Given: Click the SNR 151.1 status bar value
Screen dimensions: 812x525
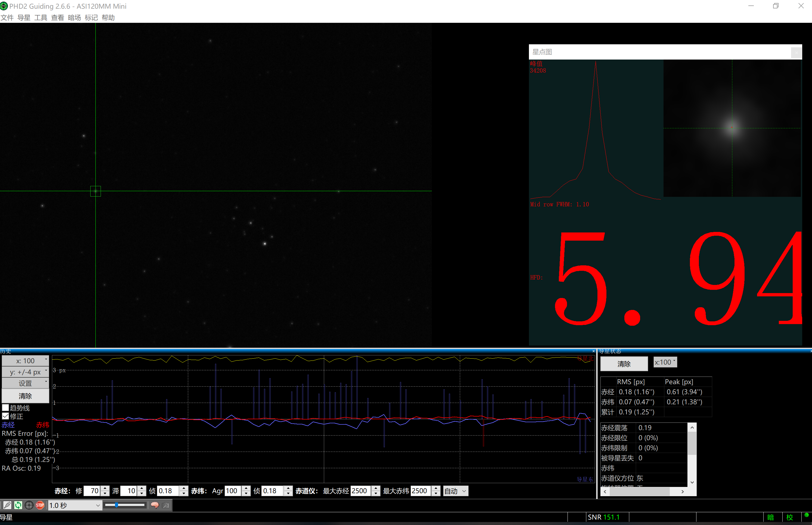Looking at the screenshot, I should coord(603,517).
